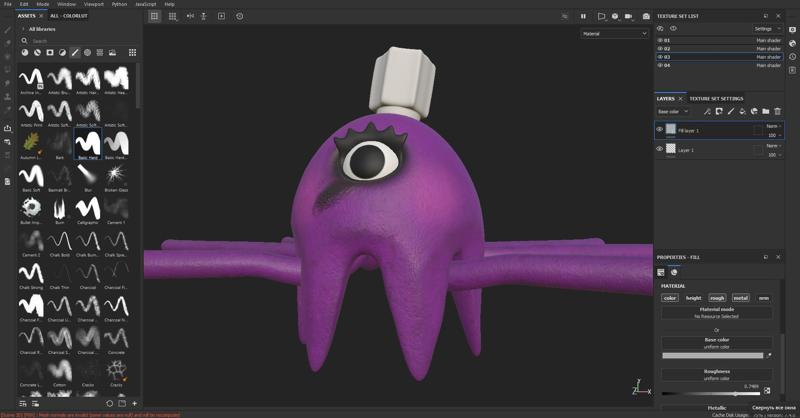Open the Material viewport mode dropdown
This screenshot has width=800, height=418.
[x=614, y=33]
